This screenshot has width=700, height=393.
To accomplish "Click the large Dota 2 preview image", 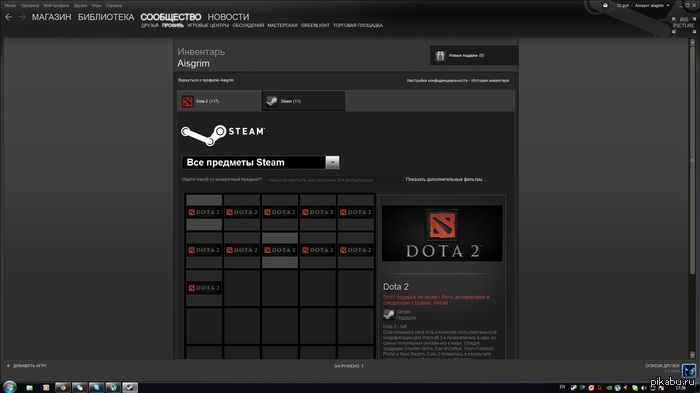I will click(x=442, y=233).
